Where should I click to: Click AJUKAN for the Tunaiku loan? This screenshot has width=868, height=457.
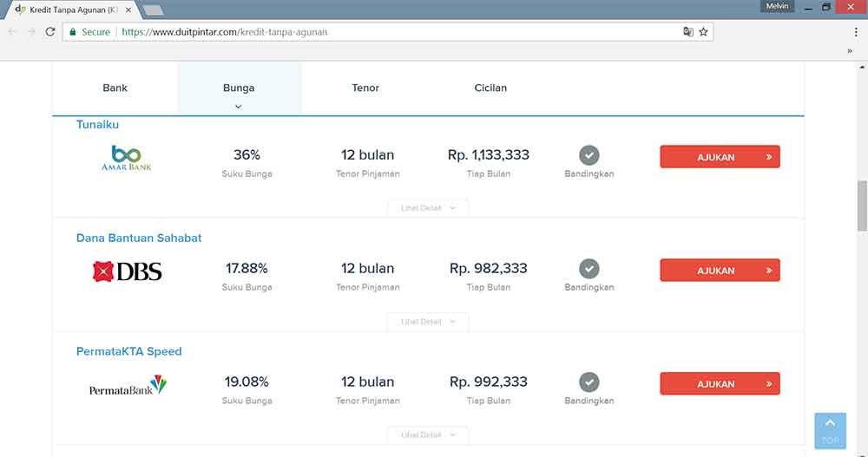(x=720, y=157)
